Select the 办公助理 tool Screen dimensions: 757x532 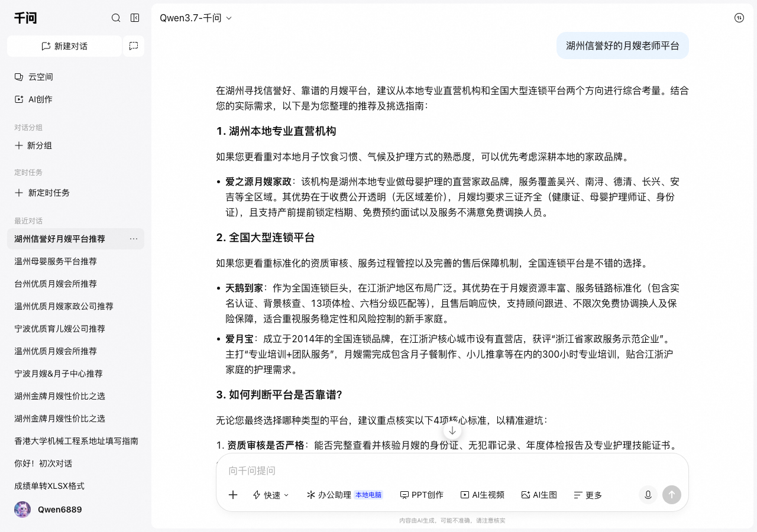344,495
